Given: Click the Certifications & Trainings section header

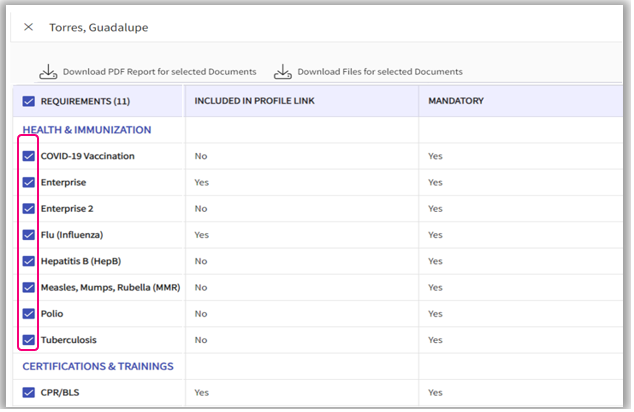Looking at the screenshot, I should (x=98, y=366).
